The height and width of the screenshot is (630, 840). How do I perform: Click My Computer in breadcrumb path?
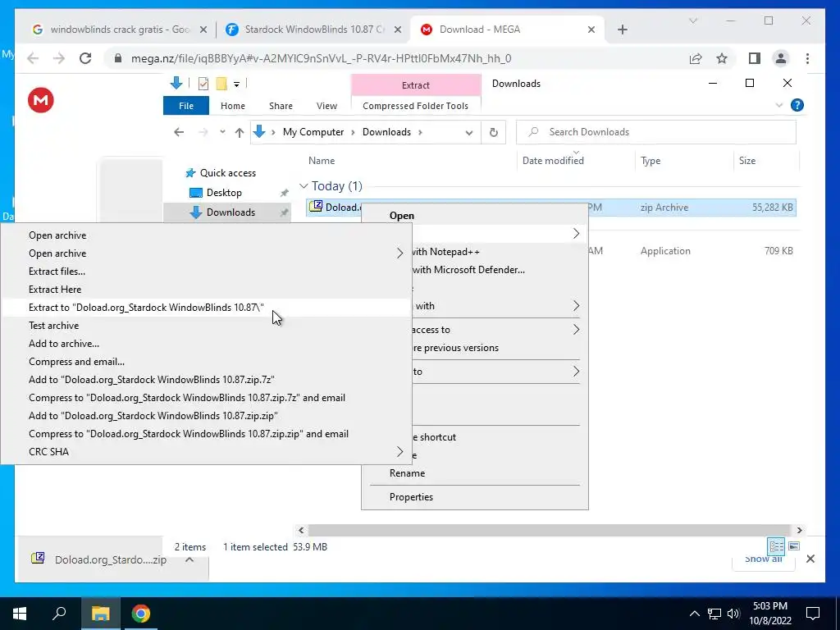tap(313, 132)
